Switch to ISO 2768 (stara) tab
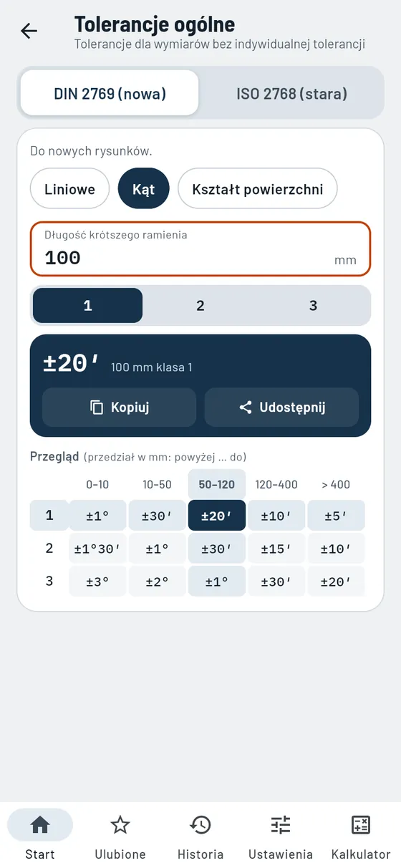 click(291, 93)
